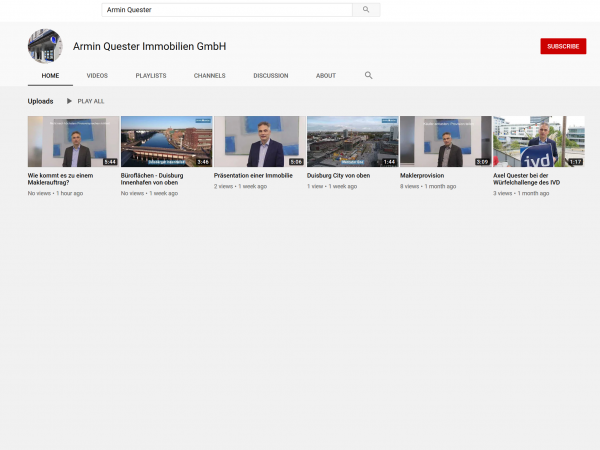Viewport: 600px width, 450px height.
Task: Focus the search field containing Armin Quester
Action: (x=227, y=10)
